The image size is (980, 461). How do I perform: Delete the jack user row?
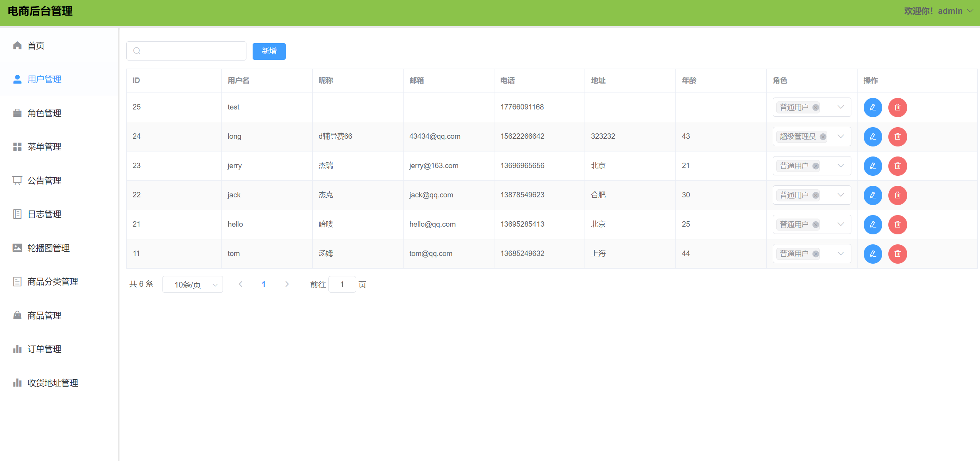pyautogui.click(x=897, y=195)
